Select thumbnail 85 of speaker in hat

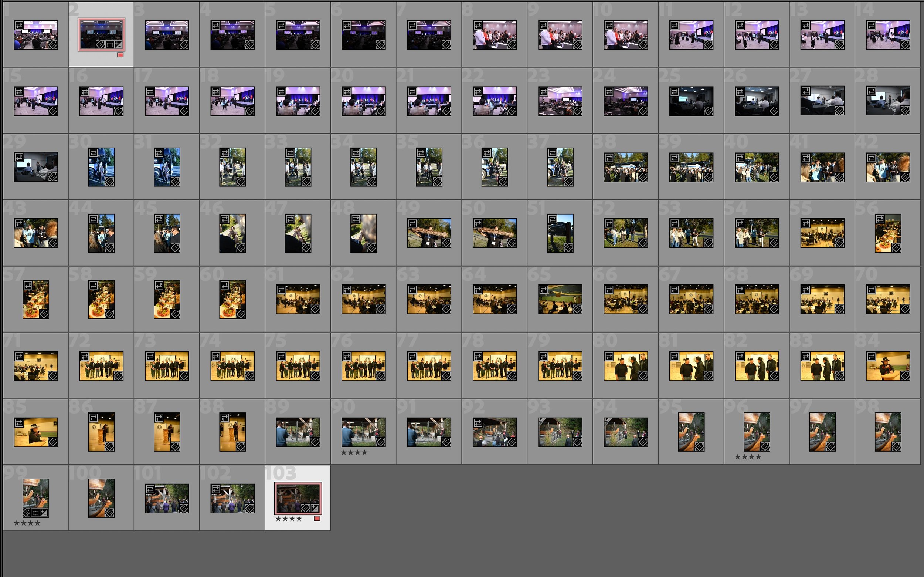coord(36,432)
